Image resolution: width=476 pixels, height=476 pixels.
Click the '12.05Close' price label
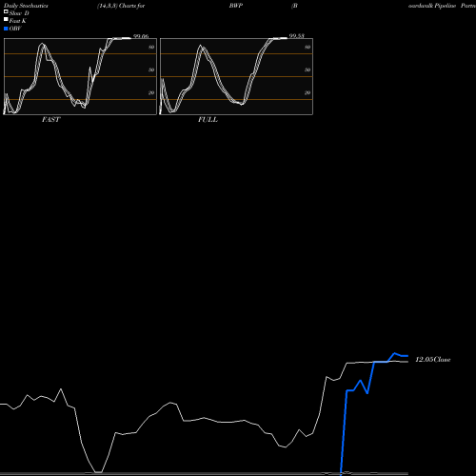pos(433,360)
